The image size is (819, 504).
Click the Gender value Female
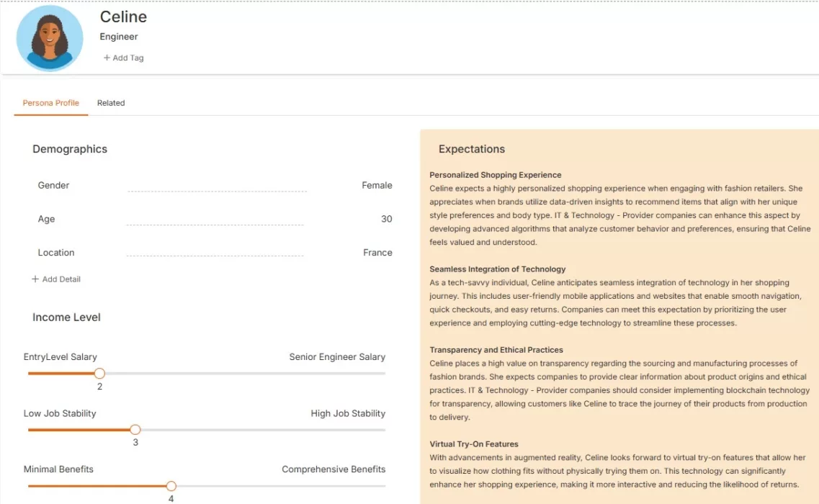point(377,185)
